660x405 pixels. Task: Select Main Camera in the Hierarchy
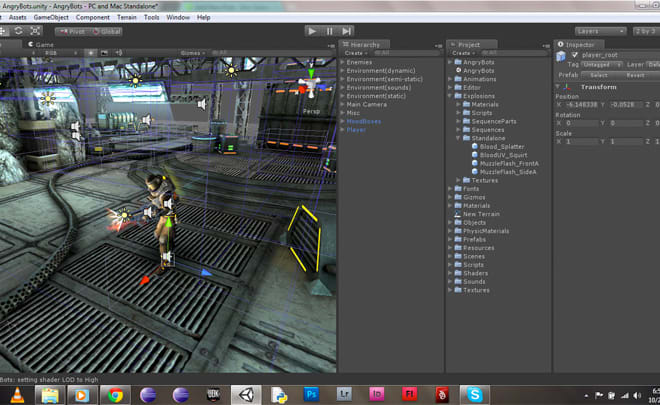point(366,104)
